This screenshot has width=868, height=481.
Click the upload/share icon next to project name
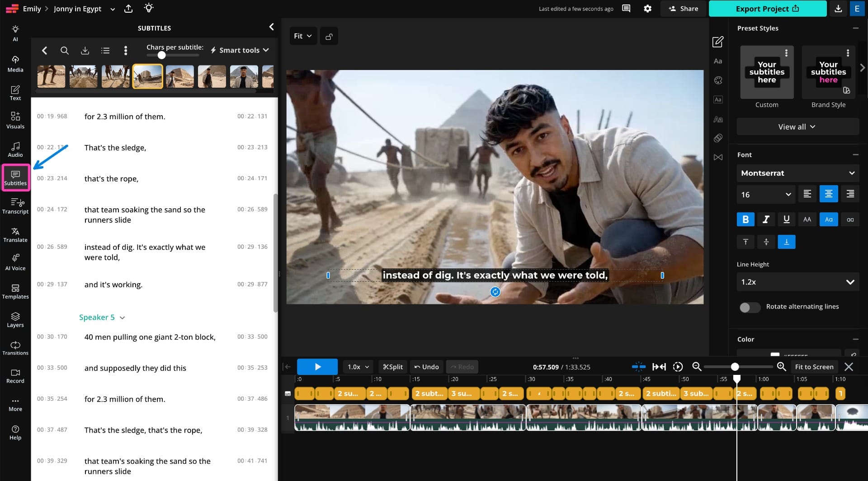(128, 9)
